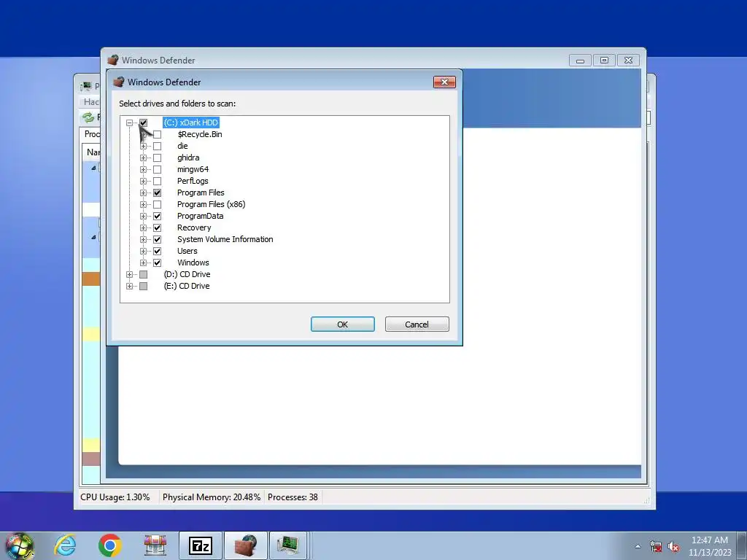747x560 pixels.
Task: Close the Select drives dialog
Action: coord(444,82)
